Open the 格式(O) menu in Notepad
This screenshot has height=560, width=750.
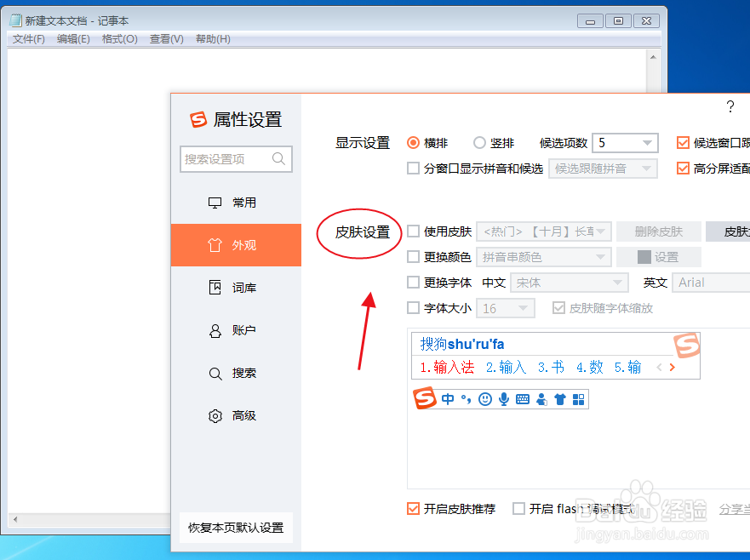click(x=119, y=39)
